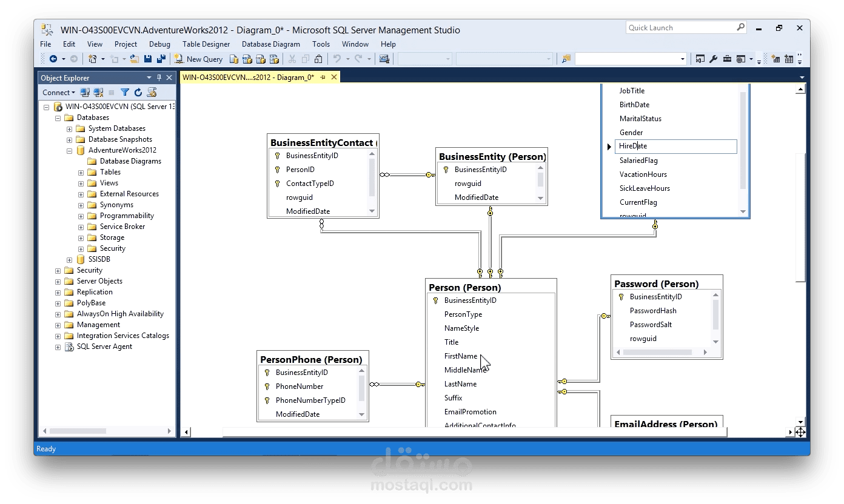Screen dimensions: 844x504
Task: Click the Password table horizontal scrollbar
Action: (x=657, y=352)
